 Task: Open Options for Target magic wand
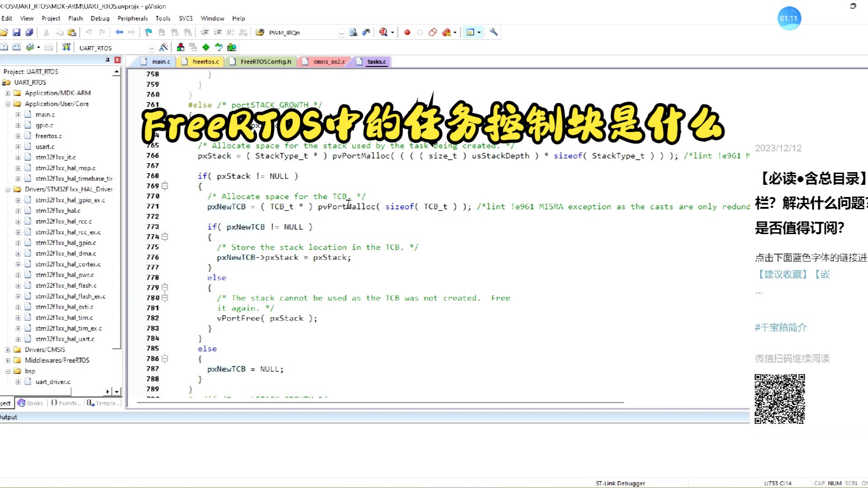(x=164, y=47)
